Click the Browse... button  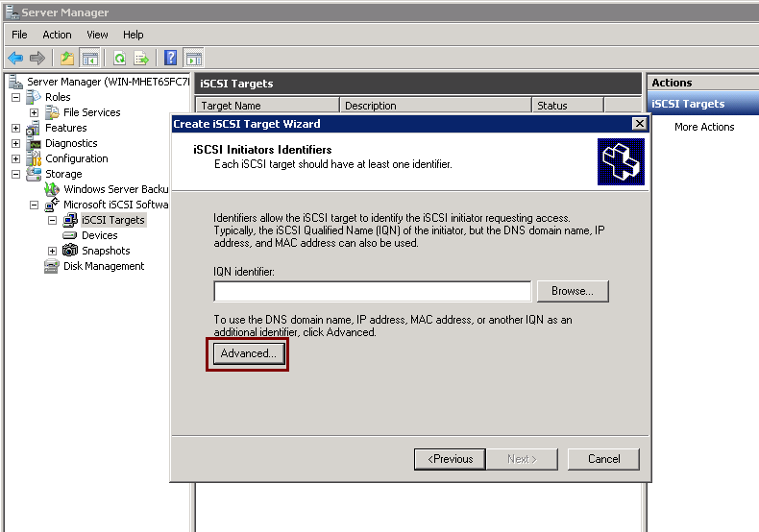click(x=573, y=291)
